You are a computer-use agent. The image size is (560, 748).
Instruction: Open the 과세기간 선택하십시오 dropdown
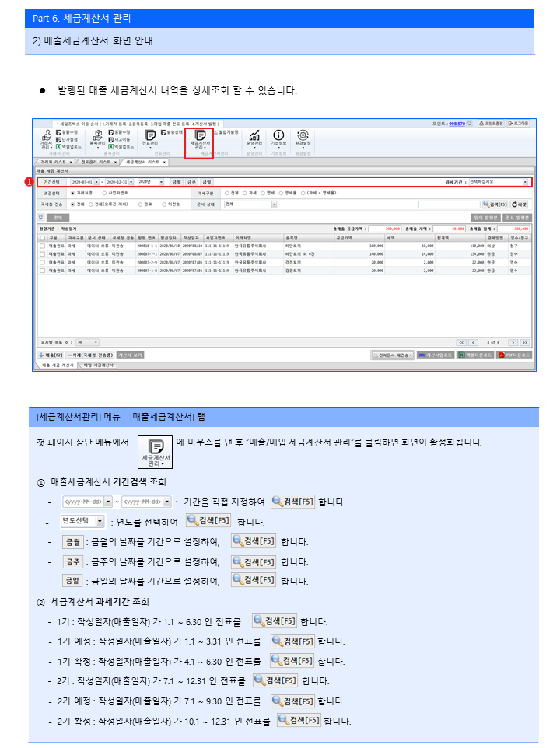coord(525,182)
